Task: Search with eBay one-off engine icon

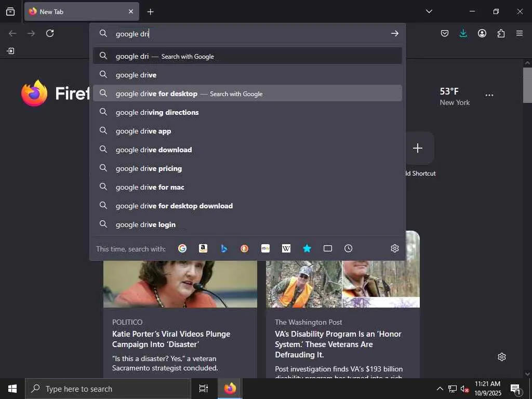Action: pos(265,248)
